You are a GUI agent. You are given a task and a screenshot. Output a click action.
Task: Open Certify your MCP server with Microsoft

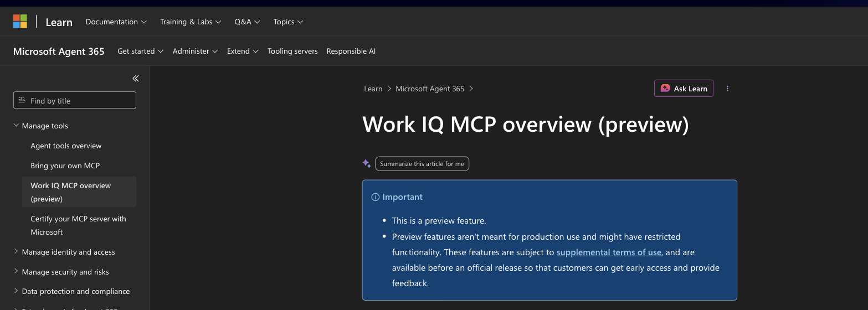[x=78, y=225]
